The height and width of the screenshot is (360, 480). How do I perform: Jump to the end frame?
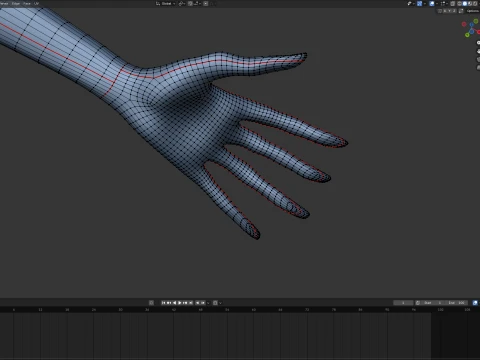point(191,303)
